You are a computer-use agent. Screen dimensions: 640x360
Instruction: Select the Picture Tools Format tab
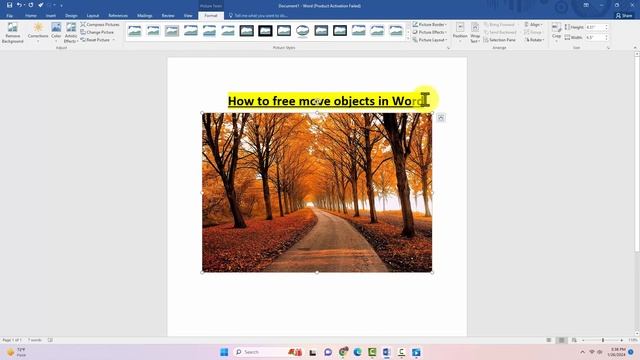click(211, 16)
